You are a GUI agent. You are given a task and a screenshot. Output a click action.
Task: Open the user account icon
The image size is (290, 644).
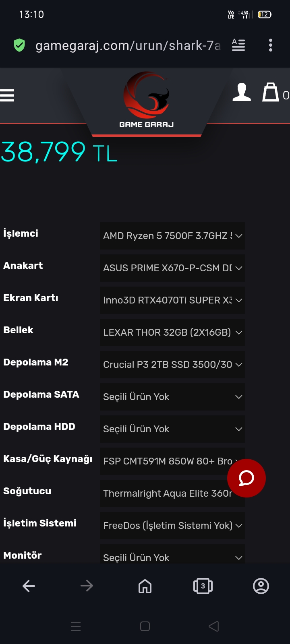(242, 92)
